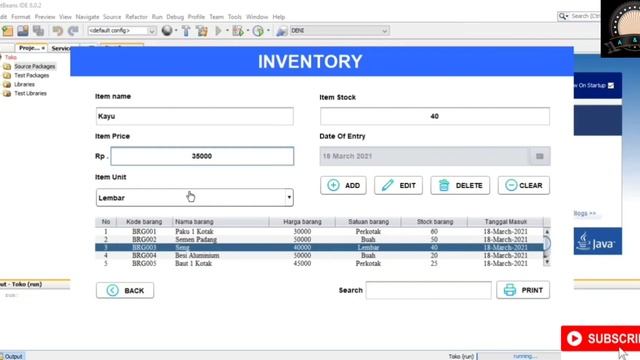Select table row BRG001 Paku 1 Kotak
640x360 pixels.
pyautogui.click(x=320, y=231)
